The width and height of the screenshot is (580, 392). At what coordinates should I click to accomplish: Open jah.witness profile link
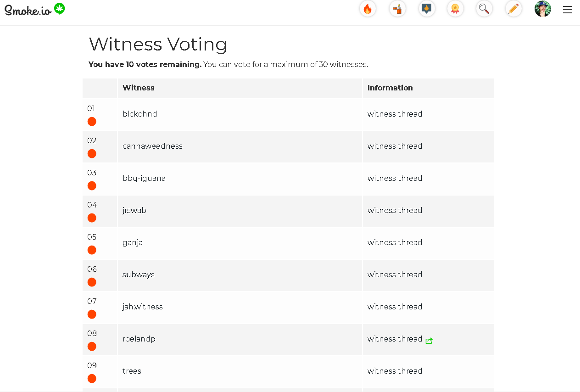pos(143,307)
